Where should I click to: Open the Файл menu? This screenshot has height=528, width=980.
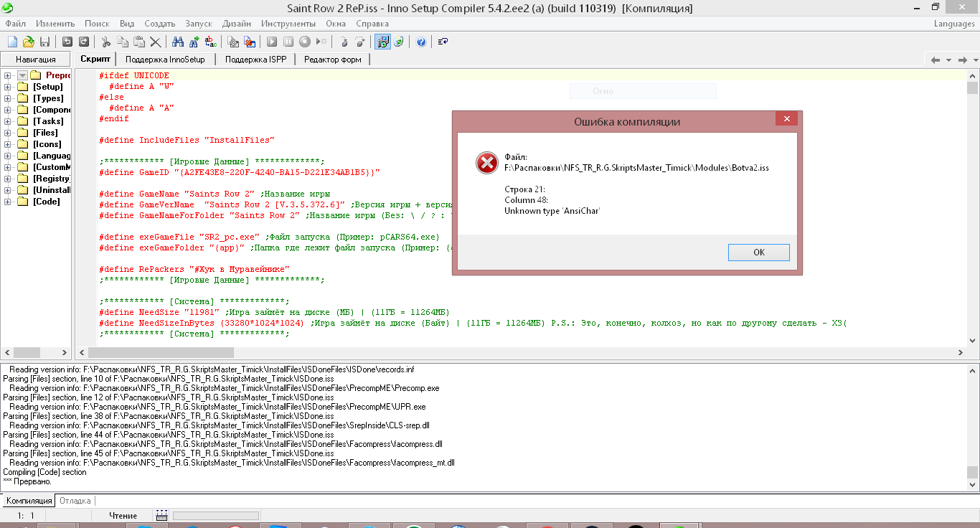coord(15,24)
